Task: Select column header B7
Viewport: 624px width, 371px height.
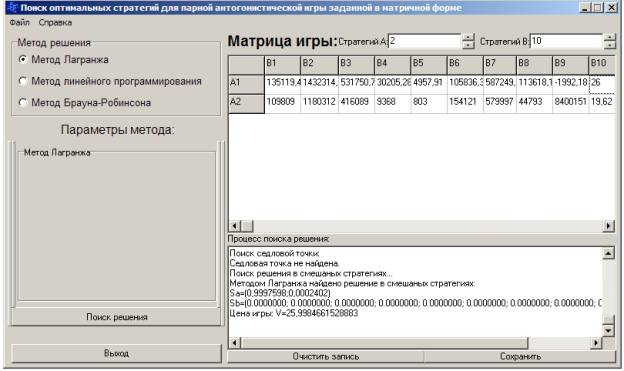Action: tap(500, 65)
